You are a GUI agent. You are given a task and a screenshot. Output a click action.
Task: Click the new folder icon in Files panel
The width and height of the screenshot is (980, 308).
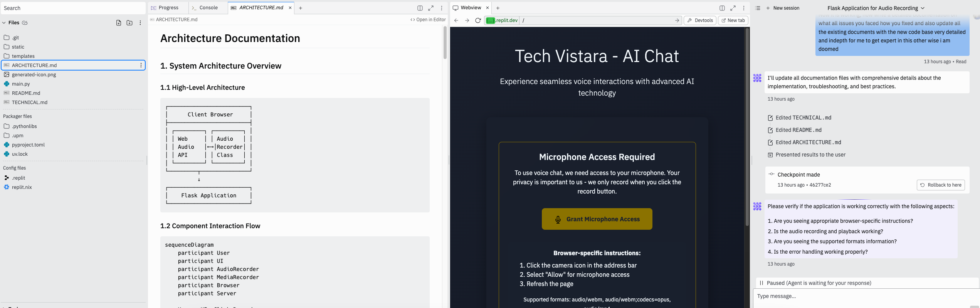(x=129, y=23)
